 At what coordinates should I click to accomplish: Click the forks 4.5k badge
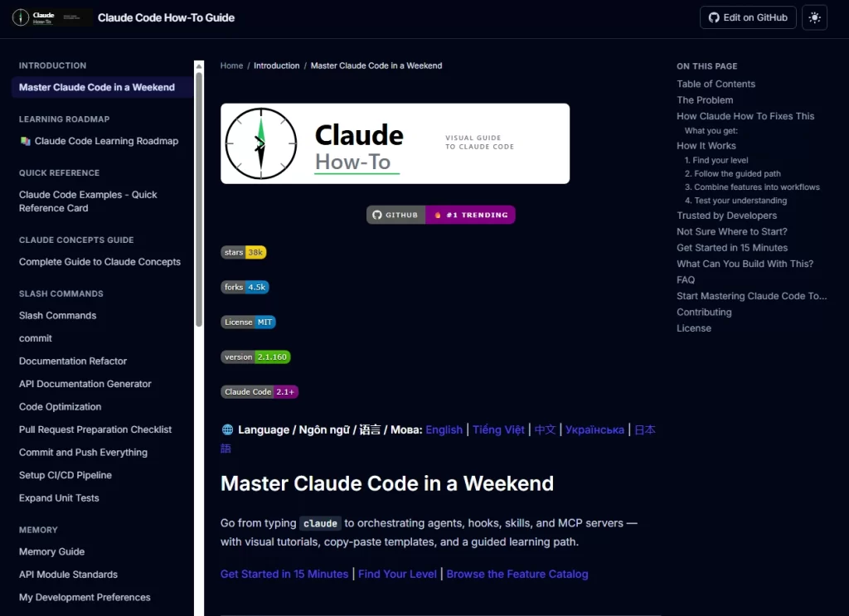pyautogui.click(x=245, y=287)
